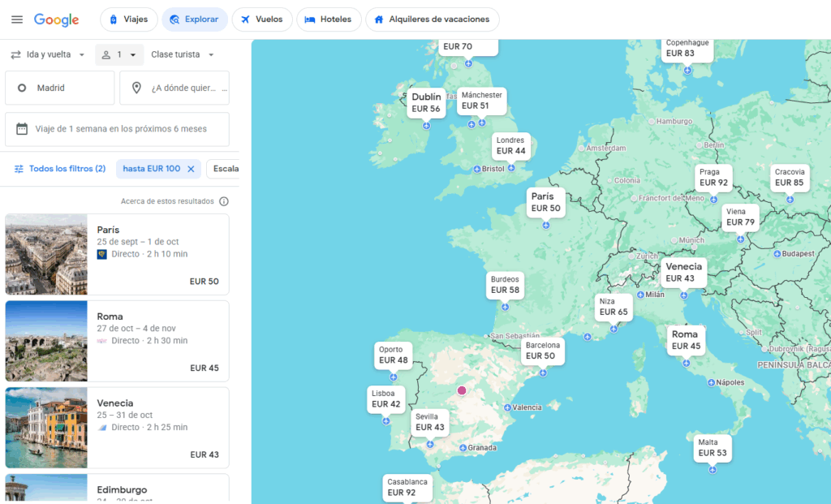Open the Vuelos tab
Viewport: 831px width, 504px height.
[x=262, y=19]
